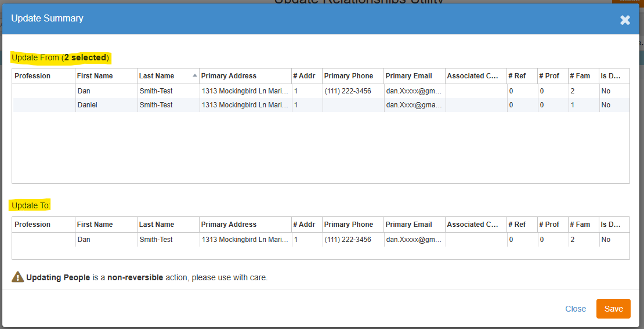Click Primary Email header in Update From table
644x329 pixels.
click(x=414, y=76)
